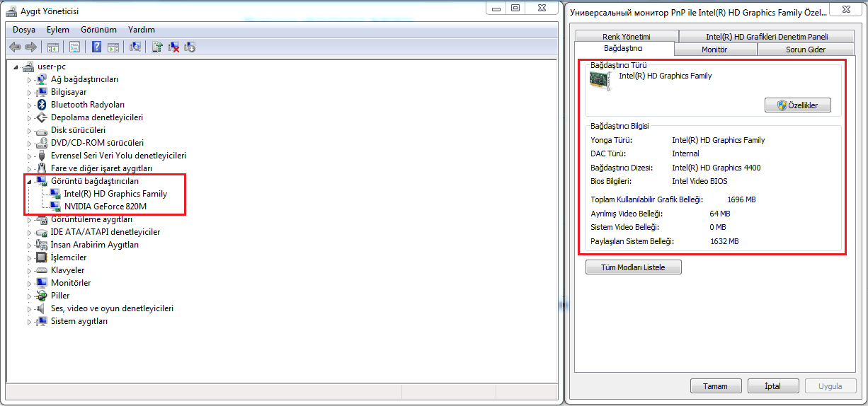
Task: Expand the IDE ATA/ATAPI denetleyiciler node arrow
Action: click(x=30, y=233)
